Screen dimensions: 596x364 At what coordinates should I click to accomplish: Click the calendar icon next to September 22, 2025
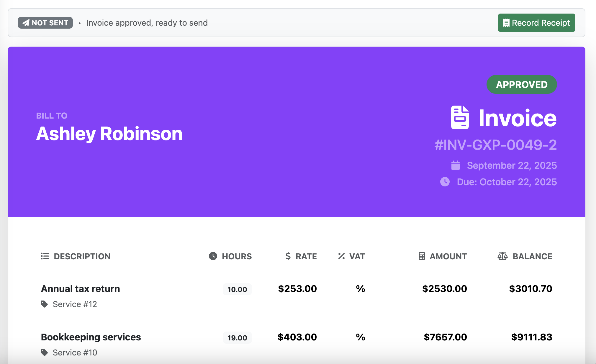pos(456,165)
